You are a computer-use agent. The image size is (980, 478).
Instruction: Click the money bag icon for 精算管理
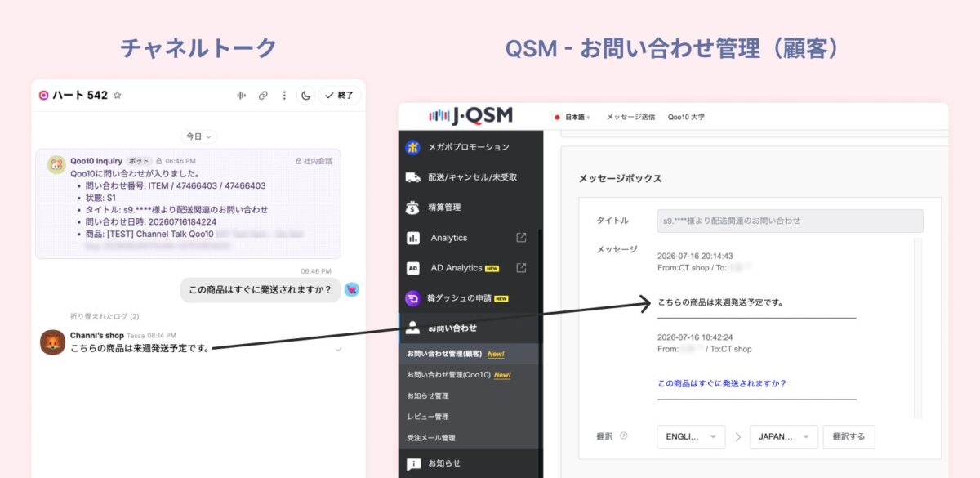(x=413, y=207)
